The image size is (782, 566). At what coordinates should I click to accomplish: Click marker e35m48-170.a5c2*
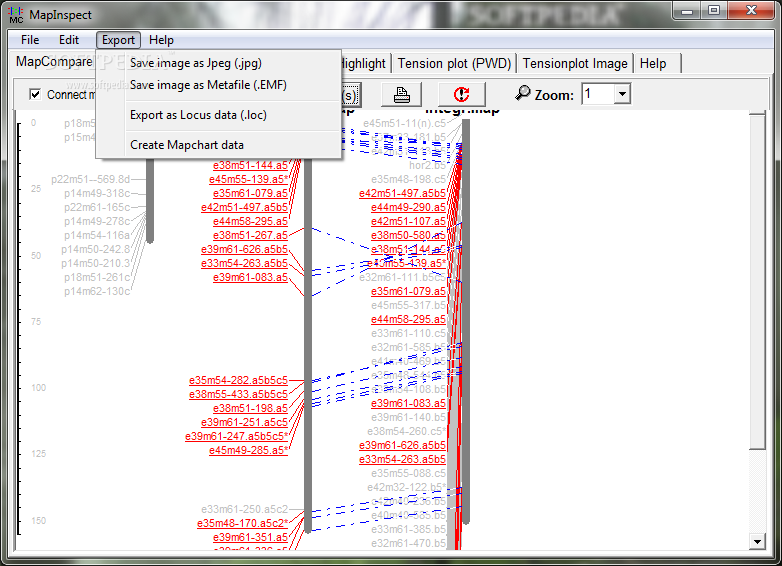[242, 523]
